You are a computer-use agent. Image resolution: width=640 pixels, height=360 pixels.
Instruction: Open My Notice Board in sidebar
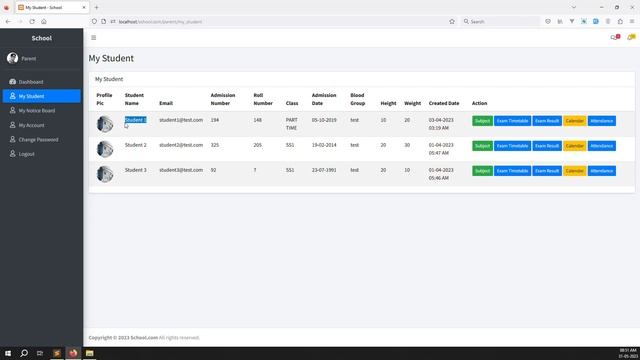pos(41,111)
